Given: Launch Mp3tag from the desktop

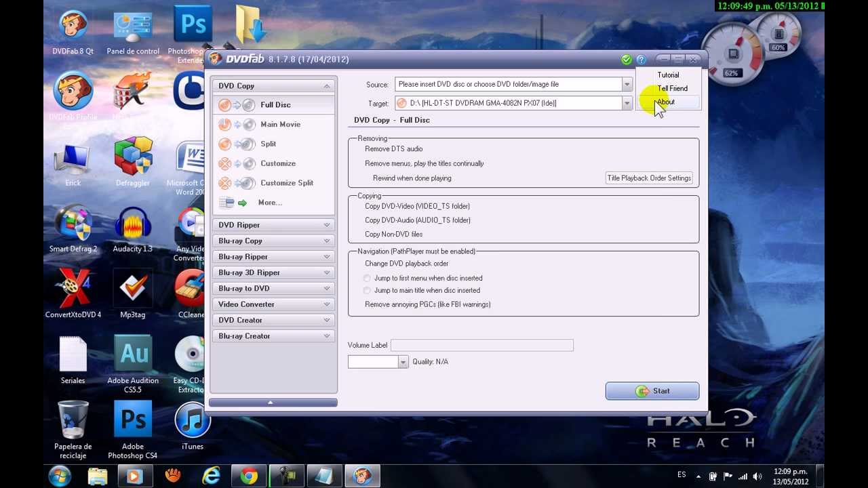Looking at the screenshot, I should [133, 294].
